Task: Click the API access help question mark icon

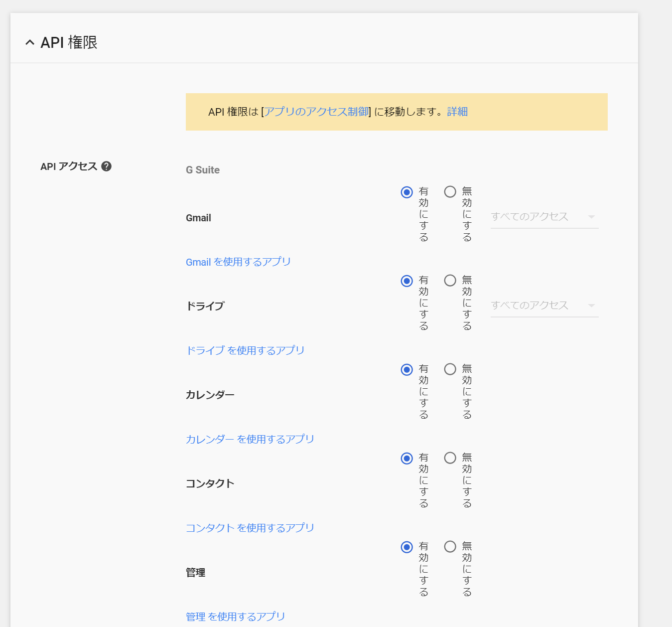Action: [x=106, y=166]
